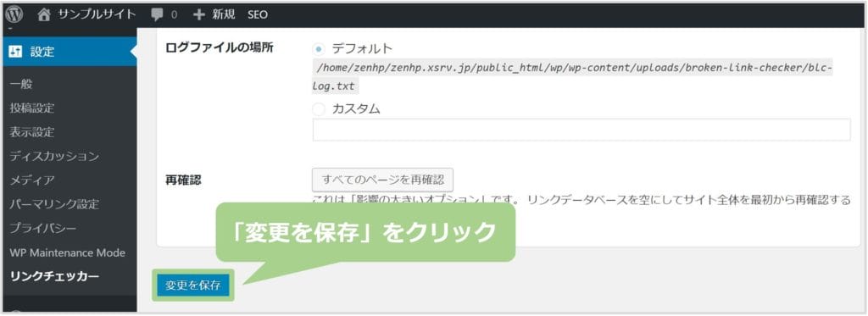Image resolution: width=868 pixels, height=316 pixels.
Task: Open the プライバシー settings page
Action: click(43, 228)
